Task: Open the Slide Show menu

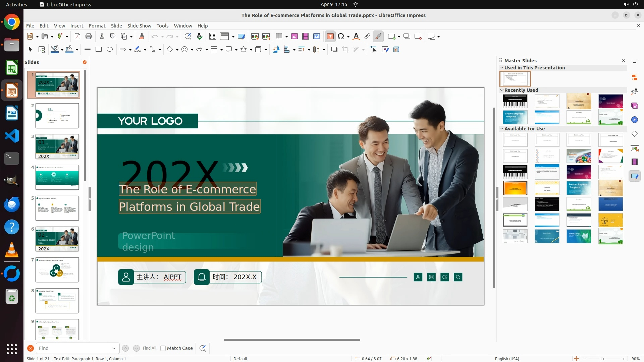Action: point(139,26)
